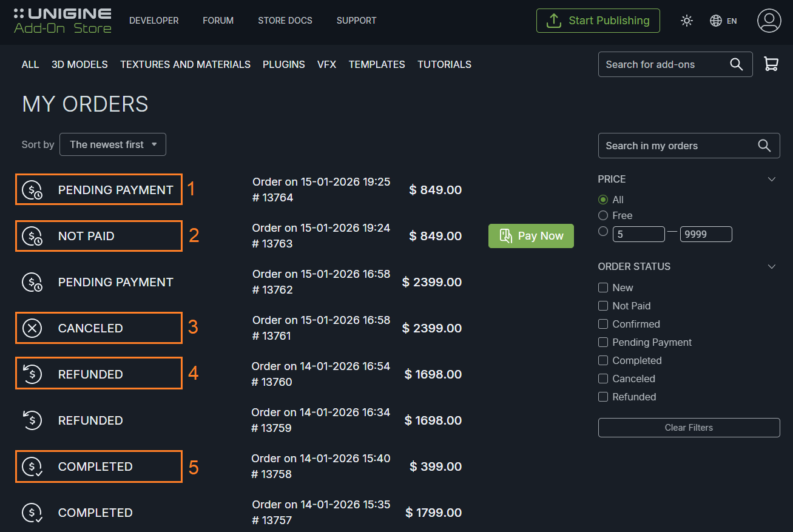
Task: Select the Free price radio option
Action: 603,215
